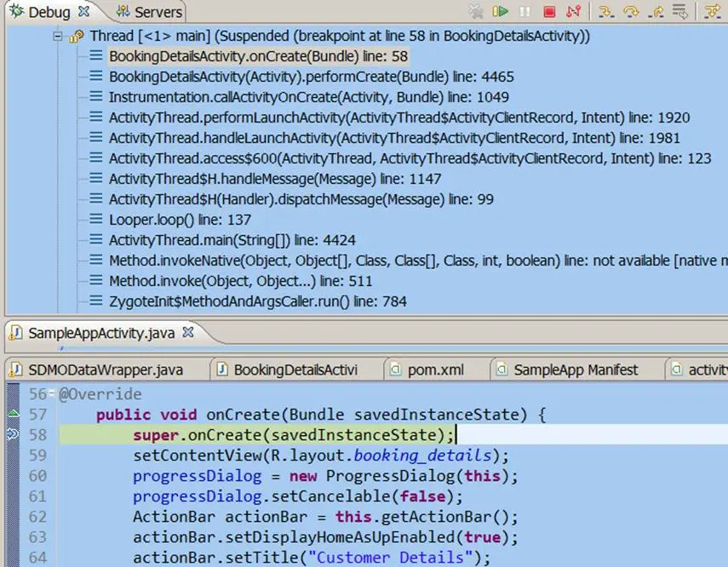The height and width of the screenshot is (567, 728).
Task: Click the stack frame icon beside ZygoteInit$MethodAndArgsCaller.run()
Action: pos(95,301)
